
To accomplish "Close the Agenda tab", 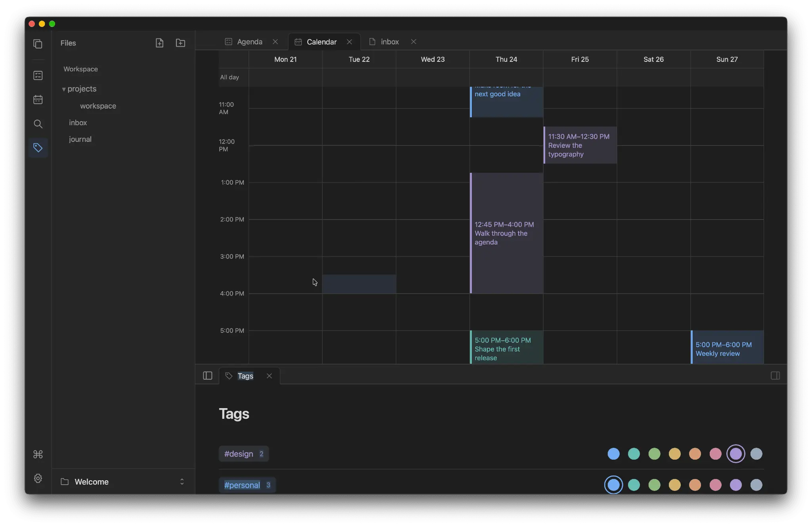I will point(275,42).
